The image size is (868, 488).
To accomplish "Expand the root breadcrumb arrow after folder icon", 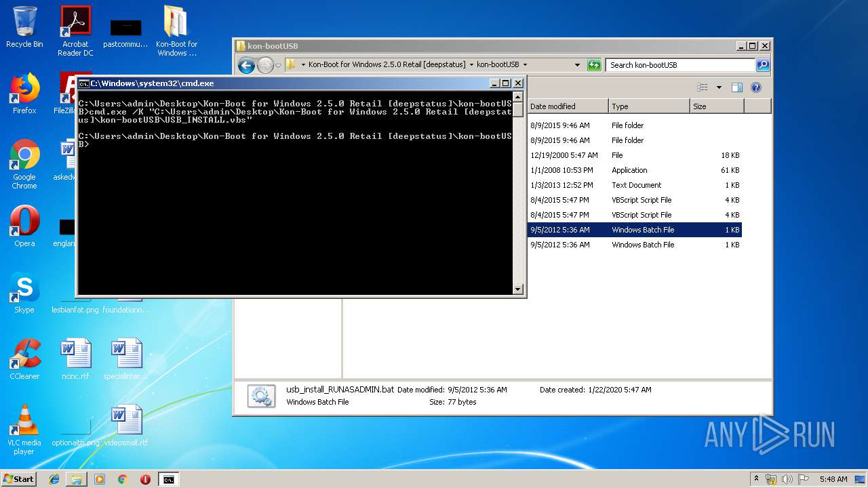I will click(303, 65).
